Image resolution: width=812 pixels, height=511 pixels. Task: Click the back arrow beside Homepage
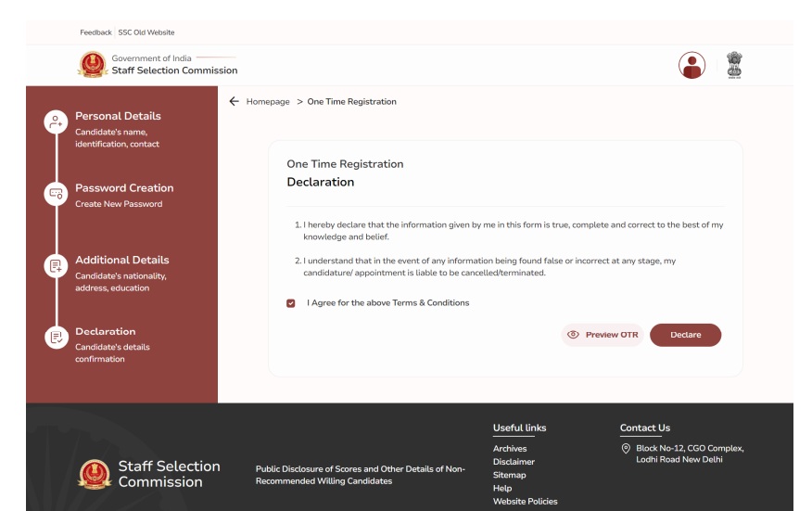pyautogui.click(x=234, y=101)
